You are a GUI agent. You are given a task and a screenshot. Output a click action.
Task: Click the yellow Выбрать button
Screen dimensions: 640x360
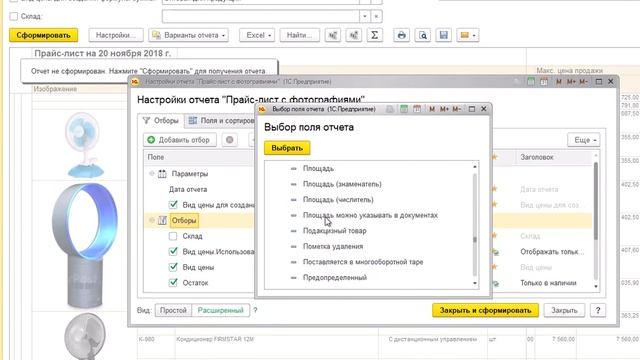pyautogui.click(x=287, y=148)
